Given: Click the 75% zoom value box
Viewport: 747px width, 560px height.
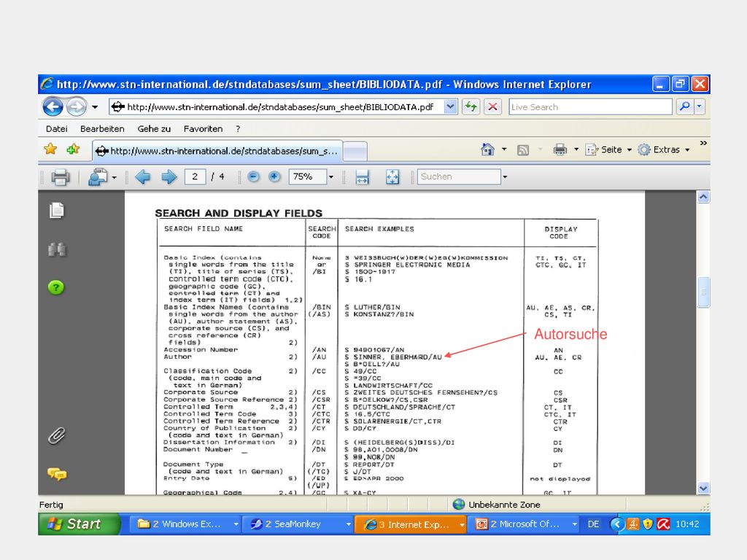Looking at the screenshot, I should click(307, 176).
